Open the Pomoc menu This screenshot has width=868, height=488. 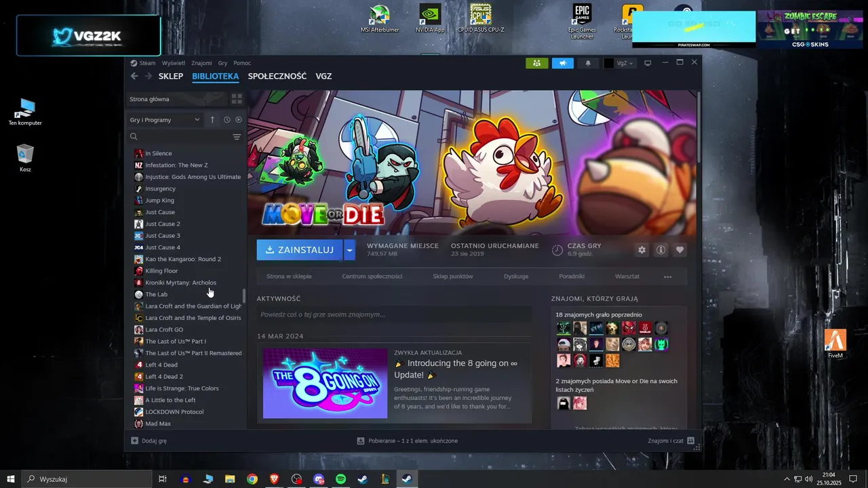[242, 63]
